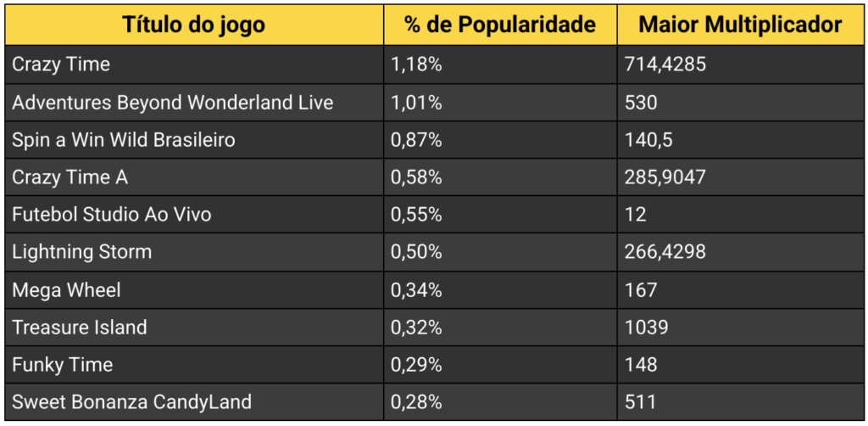Click the 'Maior Multiplicador' column header
This screenshot has height=426, width=868.
pos(740,25)
